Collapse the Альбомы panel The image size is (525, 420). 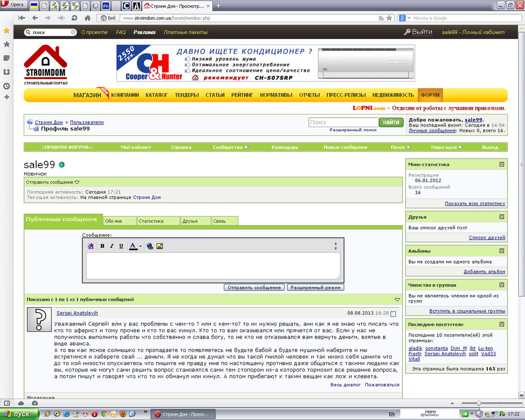(x=501, y=251)
